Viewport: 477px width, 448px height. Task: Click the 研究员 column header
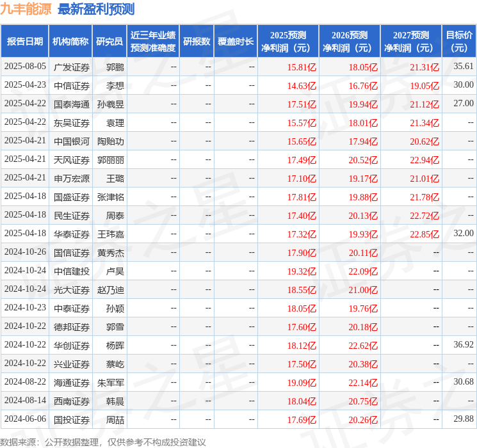tap(109, 42)
